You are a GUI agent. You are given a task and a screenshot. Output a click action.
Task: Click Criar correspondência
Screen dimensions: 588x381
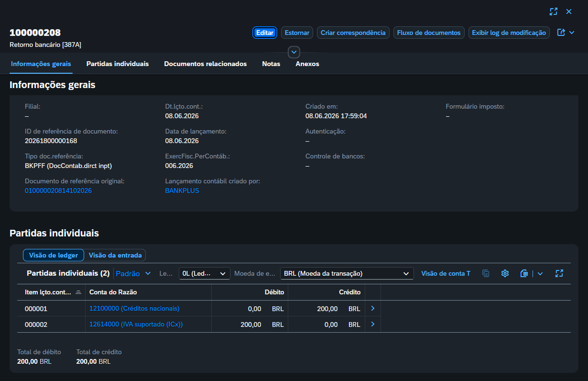353,33
